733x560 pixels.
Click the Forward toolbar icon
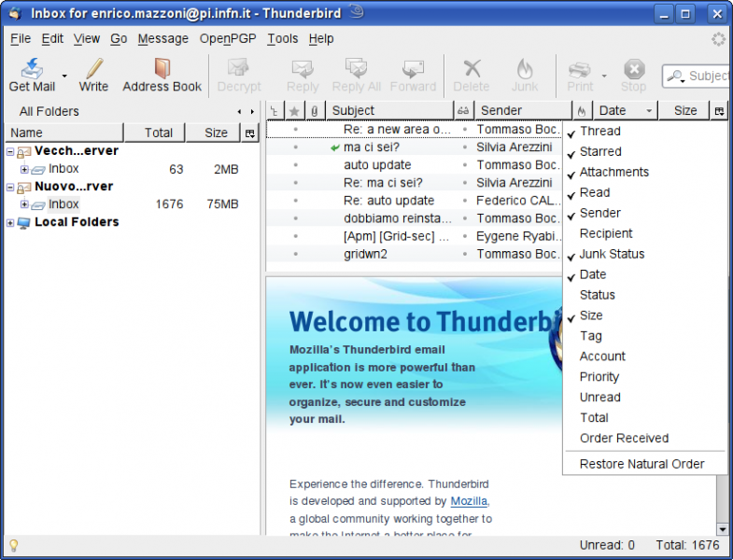(x=413, y=69)
